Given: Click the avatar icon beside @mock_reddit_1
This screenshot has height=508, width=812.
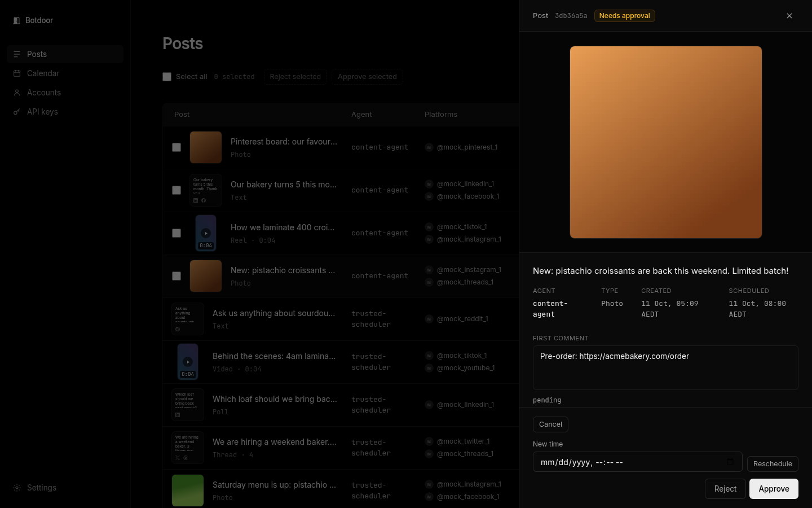Looking at the screenshot, I should coord(429,319).
